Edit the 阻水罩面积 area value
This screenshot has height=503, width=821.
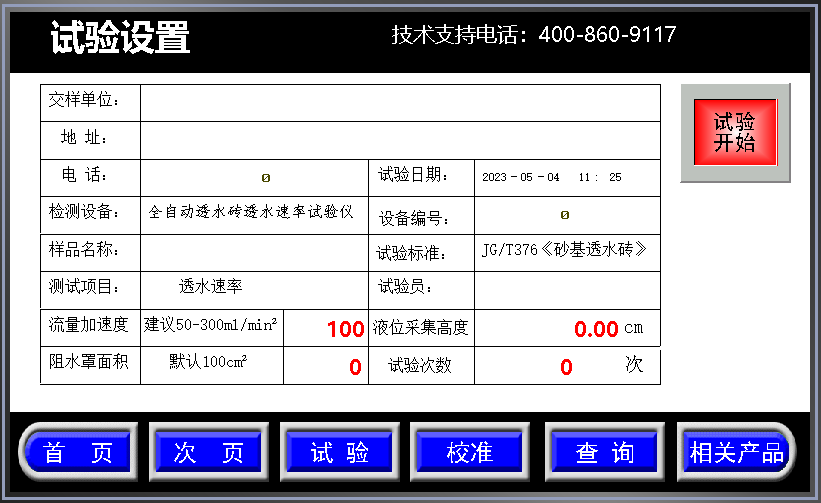tap(325, 367)
